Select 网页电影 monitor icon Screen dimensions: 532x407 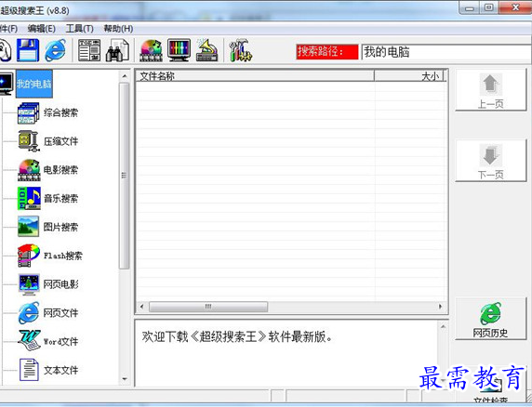(x=29, y=284)
